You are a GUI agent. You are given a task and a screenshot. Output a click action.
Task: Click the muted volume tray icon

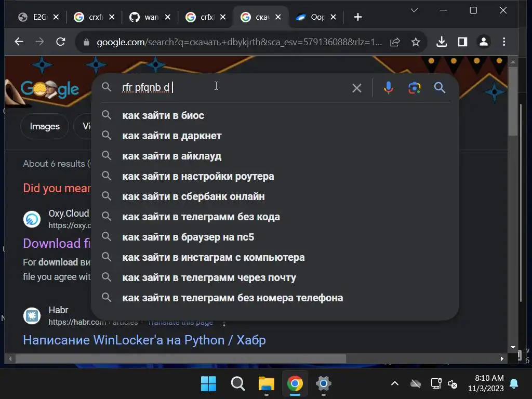453,384
